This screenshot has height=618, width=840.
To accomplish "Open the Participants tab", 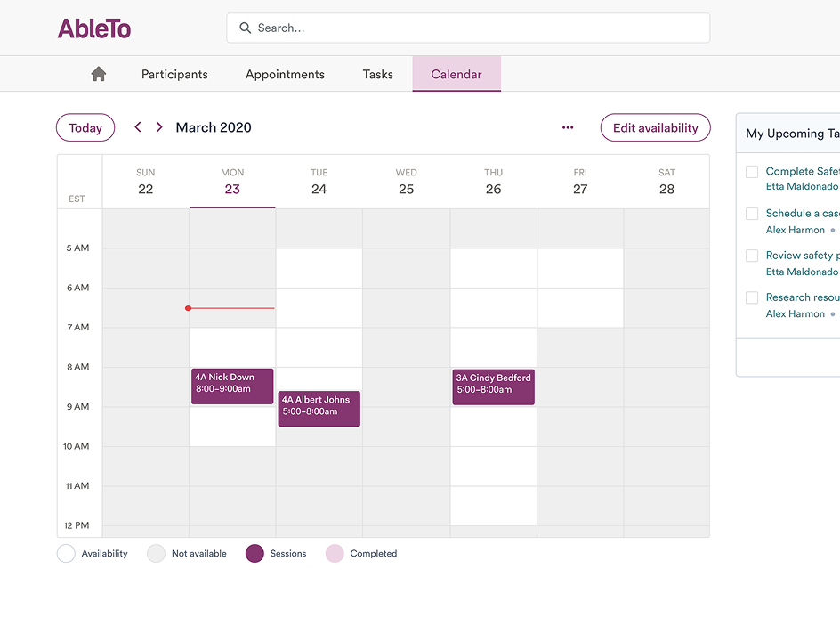I will (x=174, y=74).
